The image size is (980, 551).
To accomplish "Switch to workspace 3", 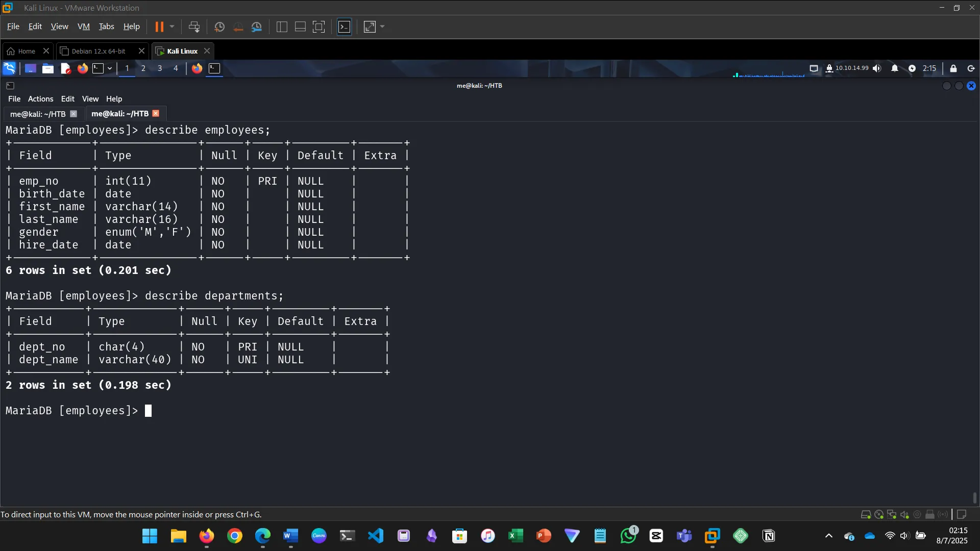I will tap(160, 68).
